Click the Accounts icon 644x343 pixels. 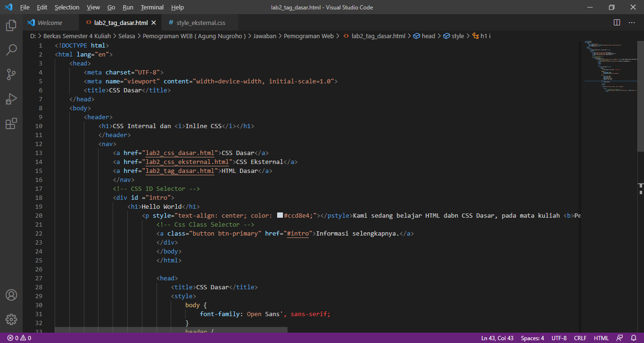(x=11, y=295)
